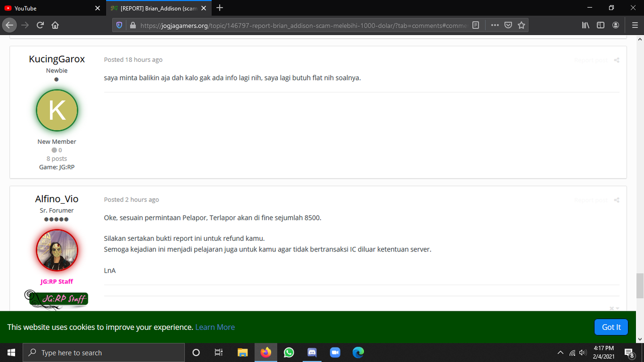
Task: View site security via the padlock icon
Action: coord(133,25)
